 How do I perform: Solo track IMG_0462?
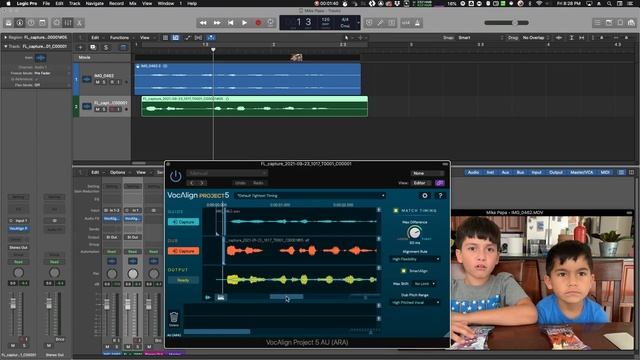(x=104, y=82)
